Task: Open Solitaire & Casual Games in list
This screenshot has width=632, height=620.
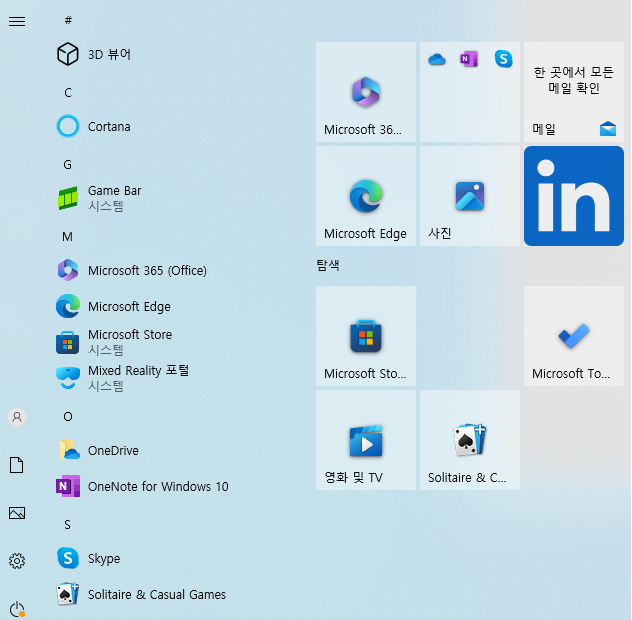Action: (141, 594)
